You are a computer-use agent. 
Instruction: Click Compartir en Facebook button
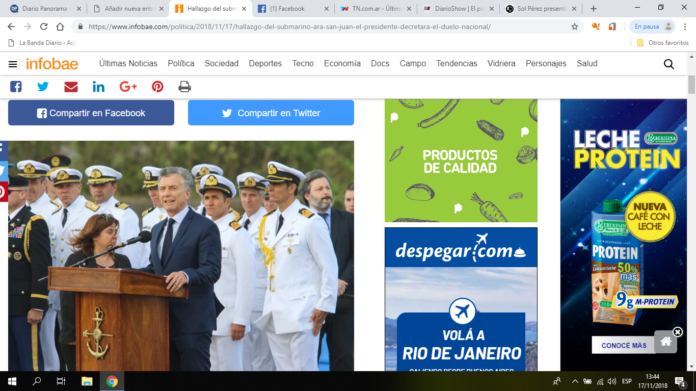[91, 113]
